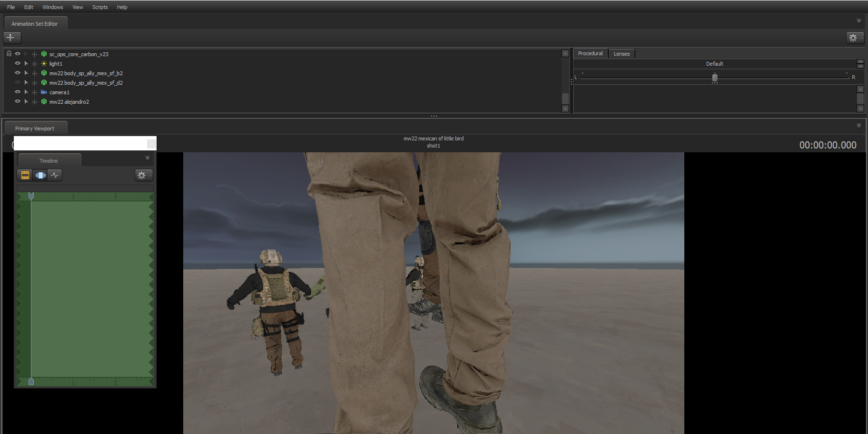
Task: Show the hidden mw22 body_sp_ally_mex_sf_d2 model
Action: pyautogui.click(x=17, y=82)
